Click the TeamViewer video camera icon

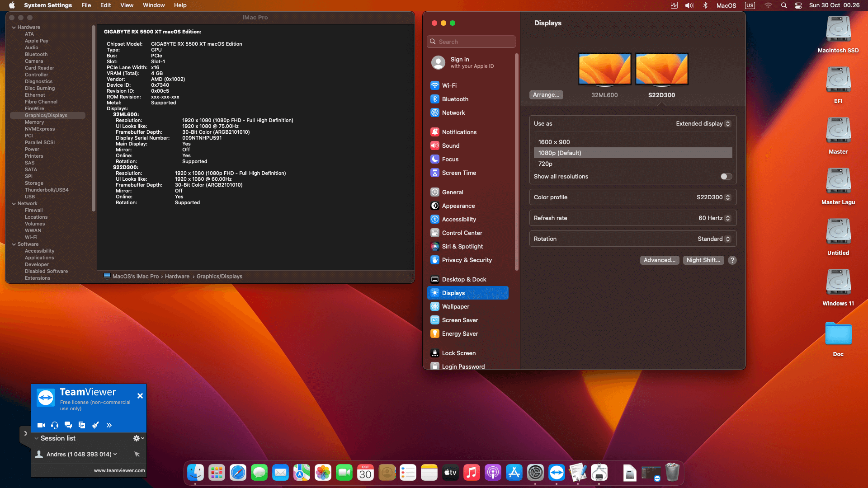coord(41,425)
